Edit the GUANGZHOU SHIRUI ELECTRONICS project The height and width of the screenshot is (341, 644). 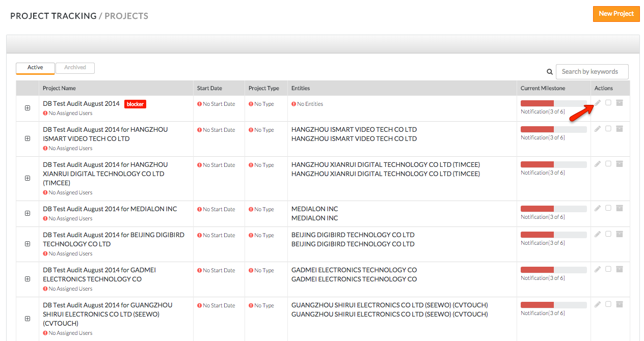pos(598,304)
